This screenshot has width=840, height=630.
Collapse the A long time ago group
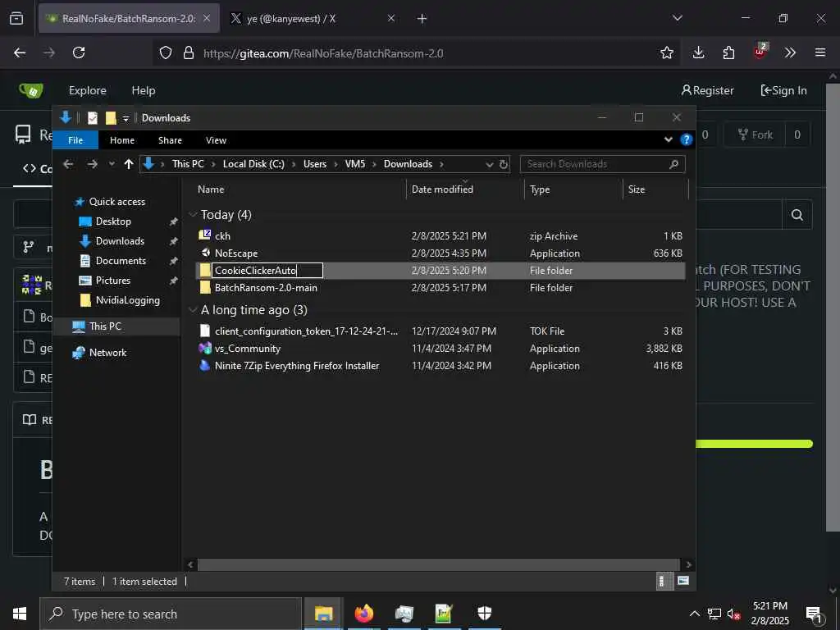point(194,309)
